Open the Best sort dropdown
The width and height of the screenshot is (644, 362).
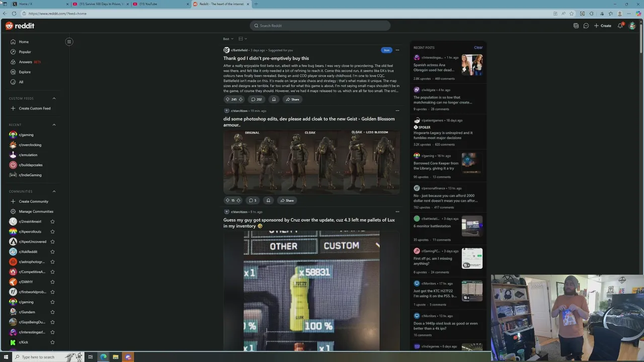228,39
